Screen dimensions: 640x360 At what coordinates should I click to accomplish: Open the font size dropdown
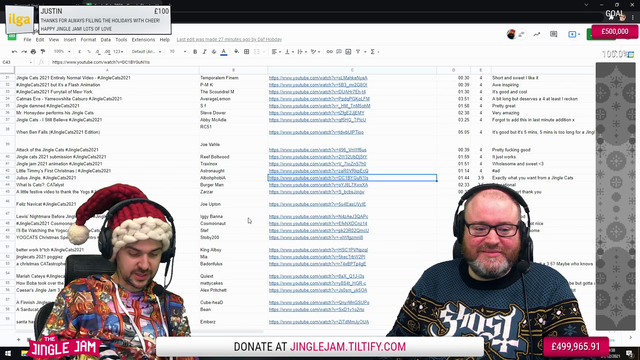[x=178, y=52]
